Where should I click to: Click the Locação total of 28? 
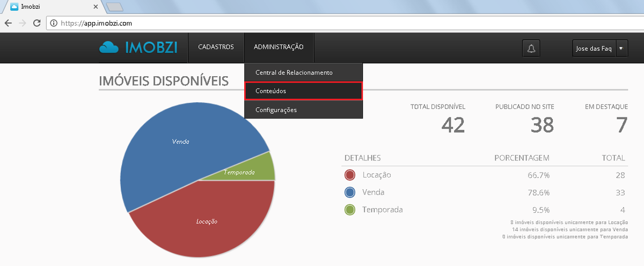tap(620, 175)
